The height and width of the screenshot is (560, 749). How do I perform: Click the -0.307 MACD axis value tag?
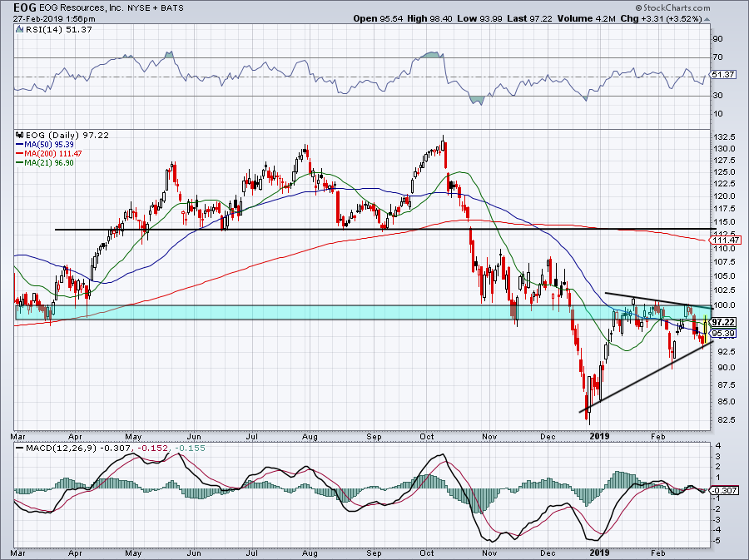(x=725, y=490)
